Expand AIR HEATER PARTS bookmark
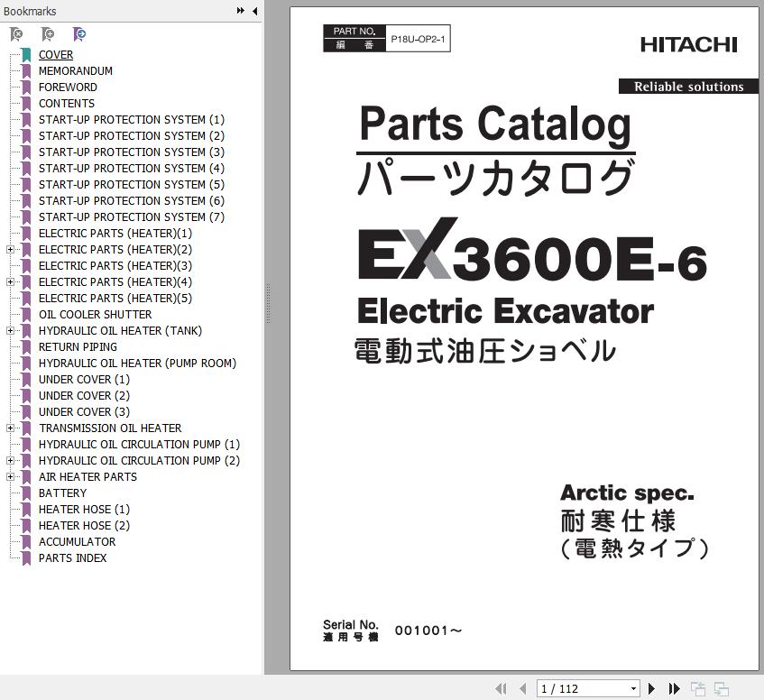 (10, 477)
